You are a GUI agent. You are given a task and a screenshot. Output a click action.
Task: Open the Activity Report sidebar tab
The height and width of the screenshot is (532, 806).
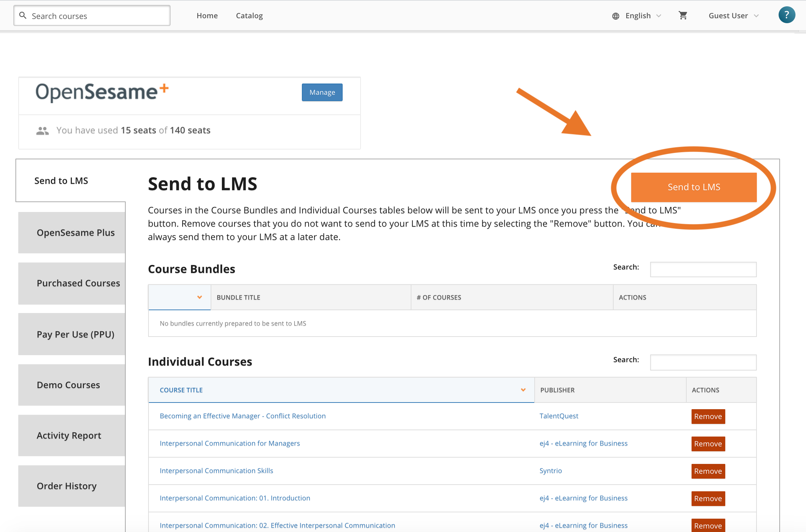point(72,435)
